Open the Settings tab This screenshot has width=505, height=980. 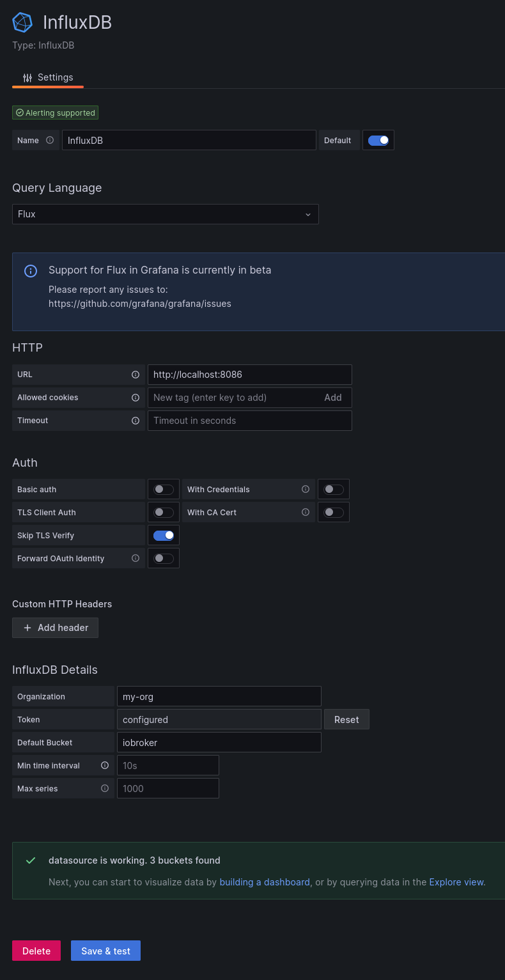coord(48,77)
